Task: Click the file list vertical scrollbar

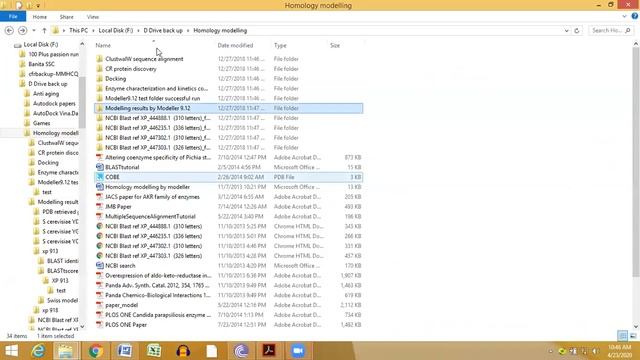Action: coord(636,161)
